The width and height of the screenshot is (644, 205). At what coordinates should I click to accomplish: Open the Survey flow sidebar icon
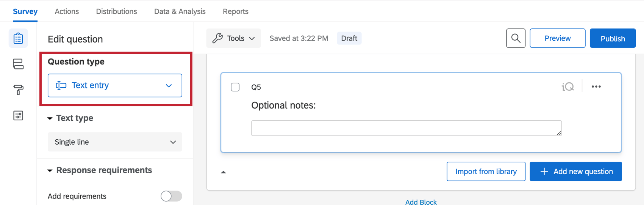click(18, 64)
